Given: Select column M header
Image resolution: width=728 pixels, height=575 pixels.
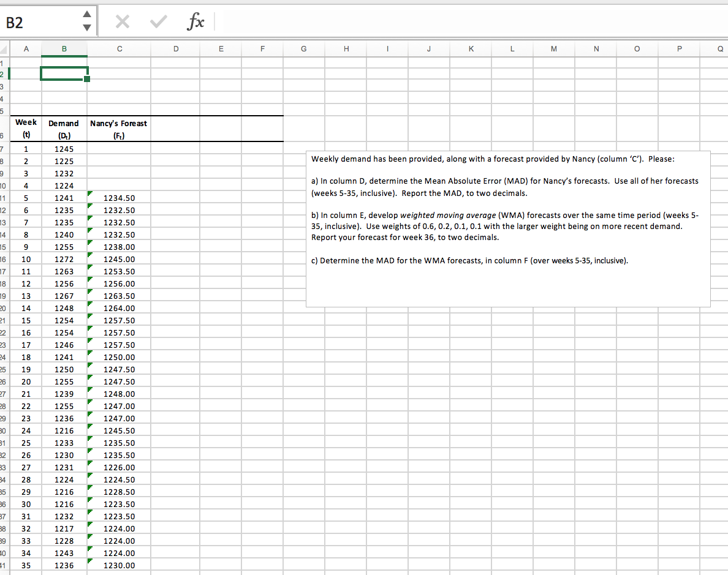Looking at the screenshot, I should [x=554, y=49].
